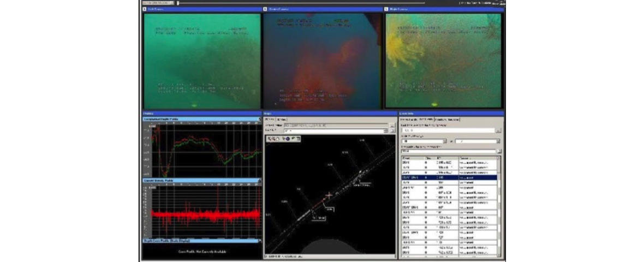Click the browse button beside the event file field

click(499, 130)
